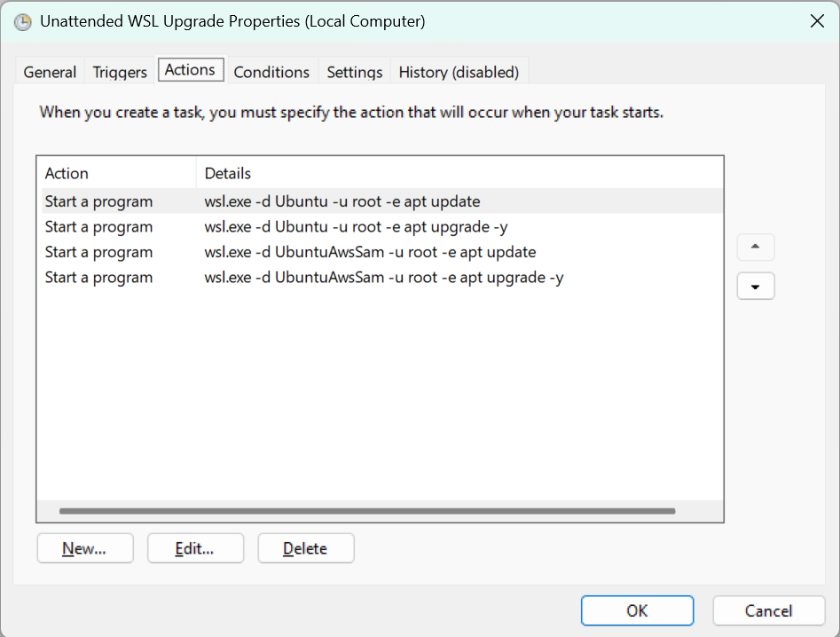840x637 pixels.
Task: Switch to the General tab
Action: (50, 72)
